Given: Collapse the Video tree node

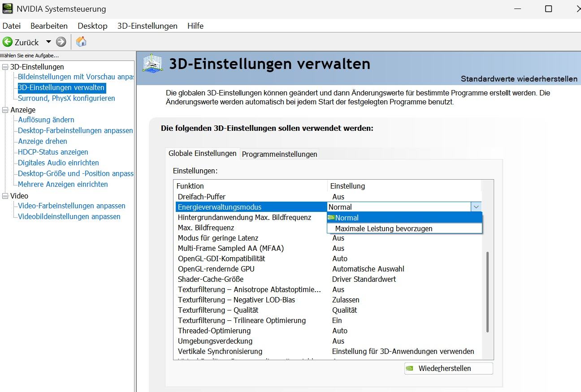Looking at the screenshot, I should [x=5, y=196].
